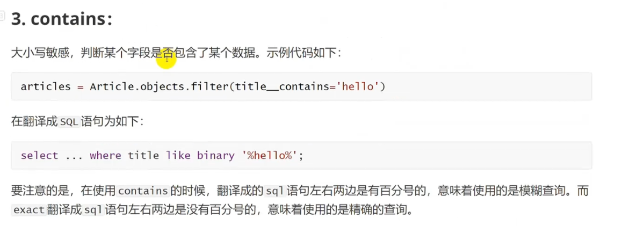Click inline 'contains' code tag in last paragraph
The height and width of the screenshot is (226, 644).
click(x=143, y=192)
